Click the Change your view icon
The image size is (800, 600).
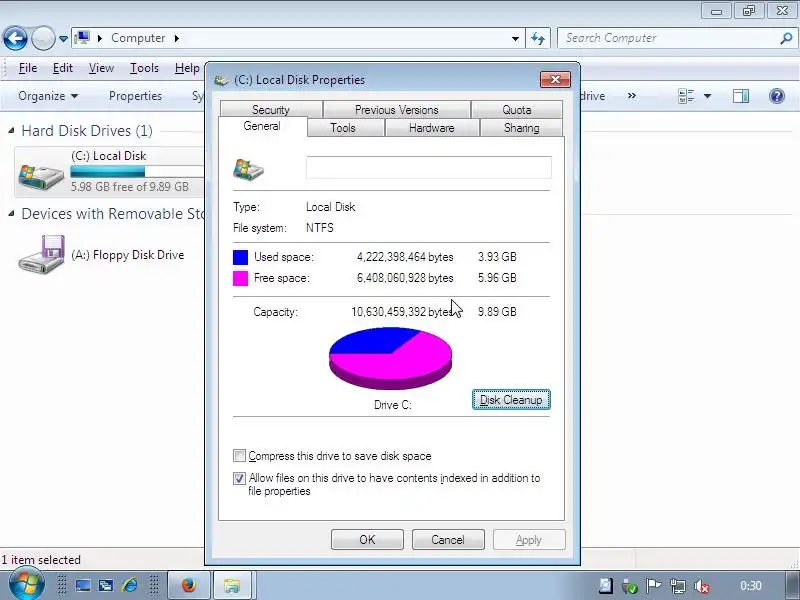click(x=686, y=96)
